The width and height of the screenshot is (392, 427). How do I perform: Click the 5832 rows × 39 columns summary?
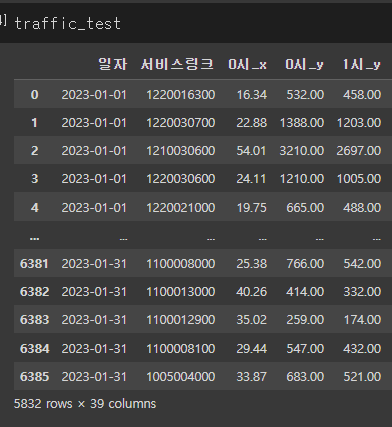pos(85,404)
